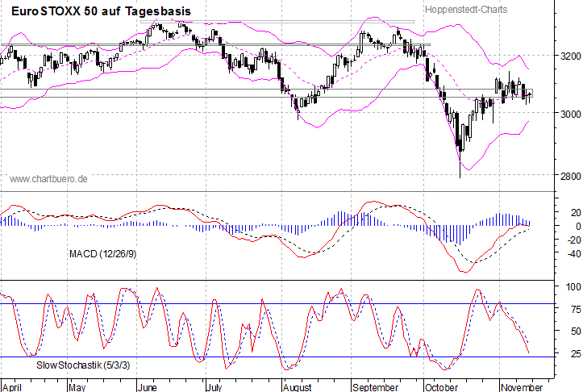Click the 'August' month label
The width and height of the screenshot is (583, 392).
tap(297, 387)
